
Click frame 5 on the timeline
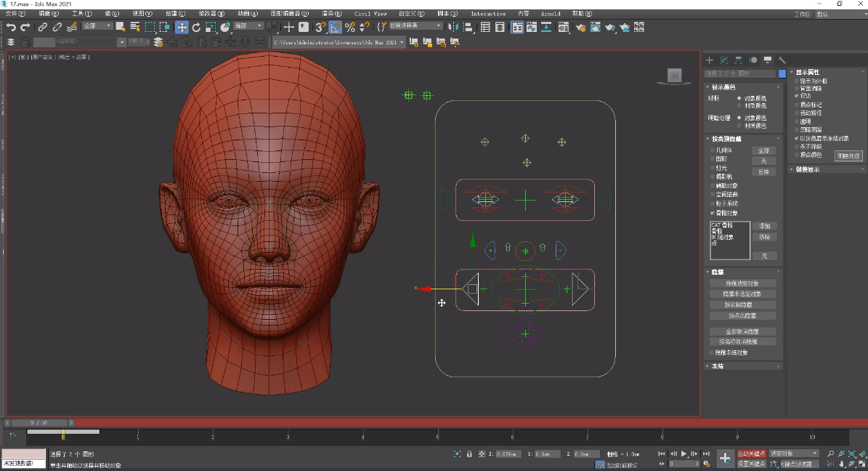pos(438,435)
